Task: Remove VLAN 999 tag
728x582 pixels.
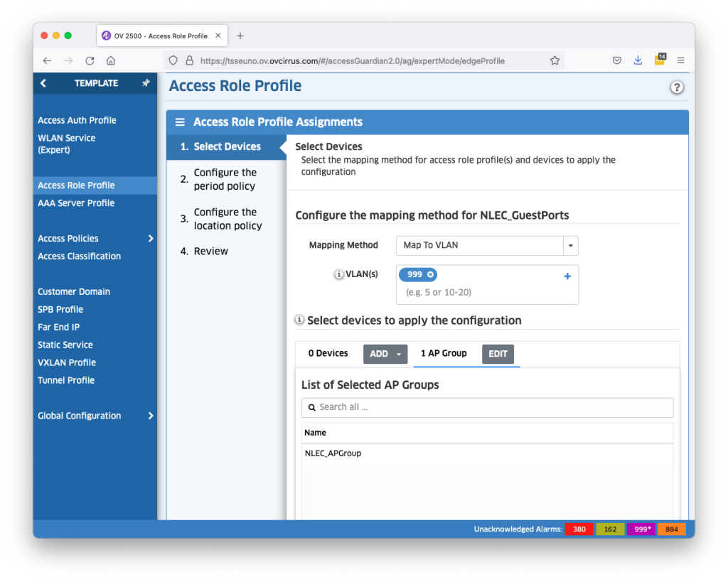Action: point(430,274)
